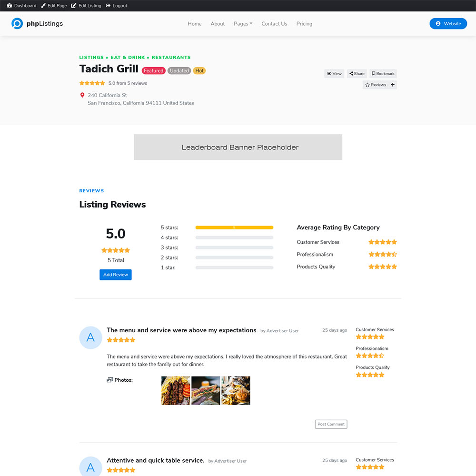Click the blue Website button
Screen dimensions: 476x476
(x=448, y=23)
